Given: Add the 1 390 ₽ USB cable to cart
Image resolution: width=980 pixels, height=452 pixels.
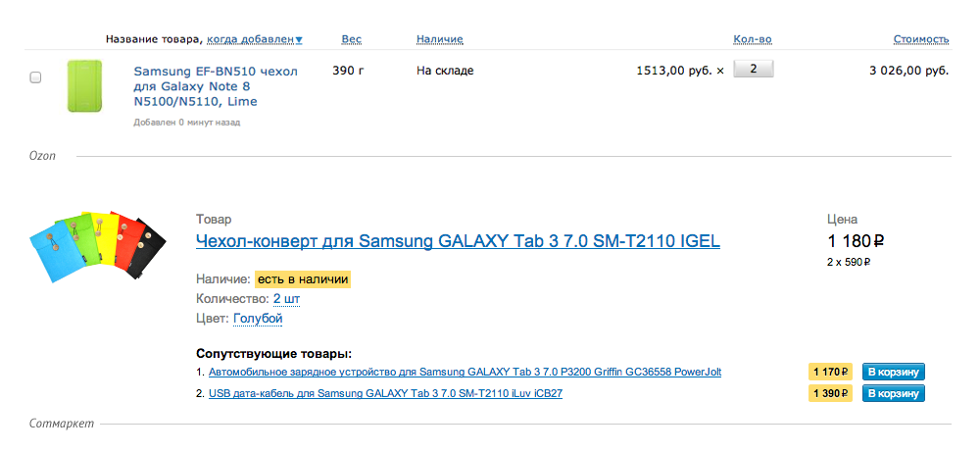Looking at the screenshot, I should [894, 393].
